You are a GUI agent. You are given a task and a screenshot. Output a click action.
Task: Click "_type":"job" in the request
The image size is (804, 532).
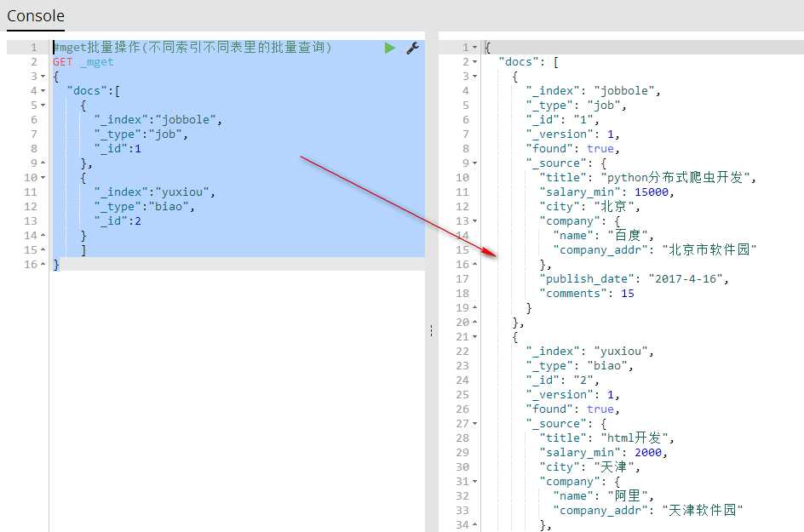click(141, 134)
